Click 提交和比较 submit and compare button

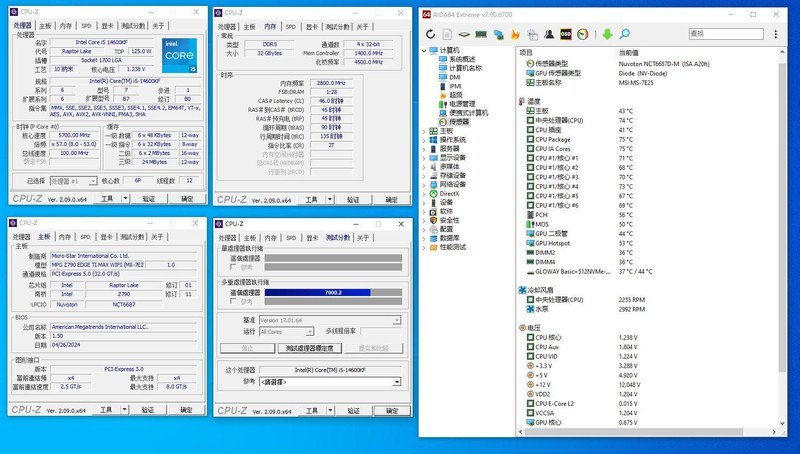(x=373, y=348)
